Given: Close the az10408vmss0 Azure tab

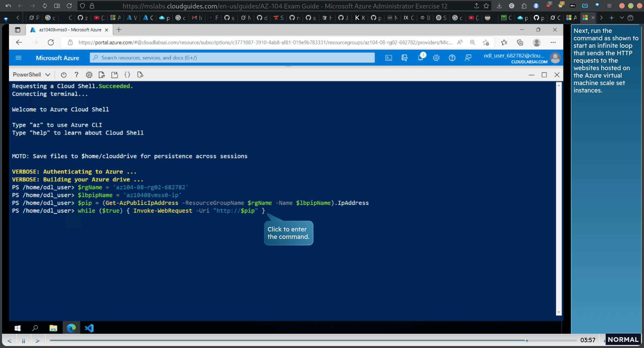Looking at the screenshot, I should coord(107,30).
